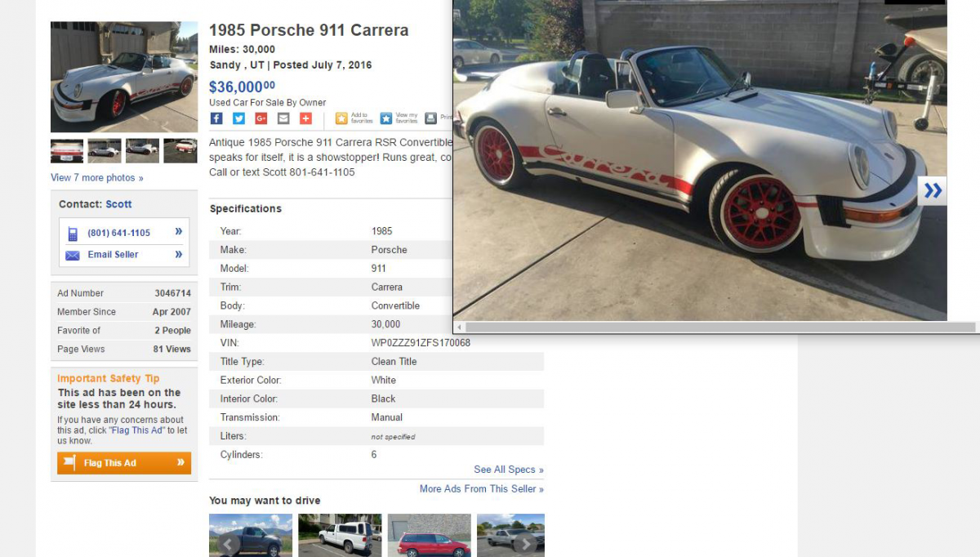Email this listing via the envelope icon
The image size is (980, 557).
[x=283, y=118]
